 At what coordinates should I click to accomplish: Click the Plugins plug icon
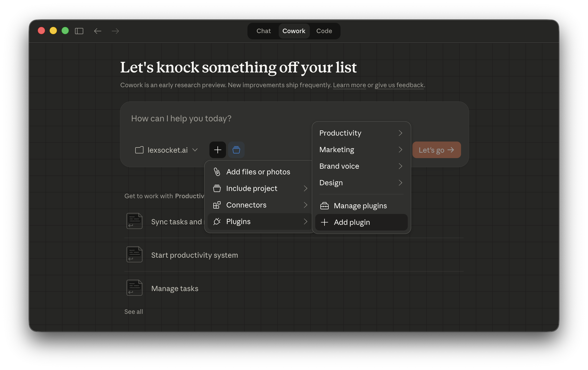click(x=217, y=221)
